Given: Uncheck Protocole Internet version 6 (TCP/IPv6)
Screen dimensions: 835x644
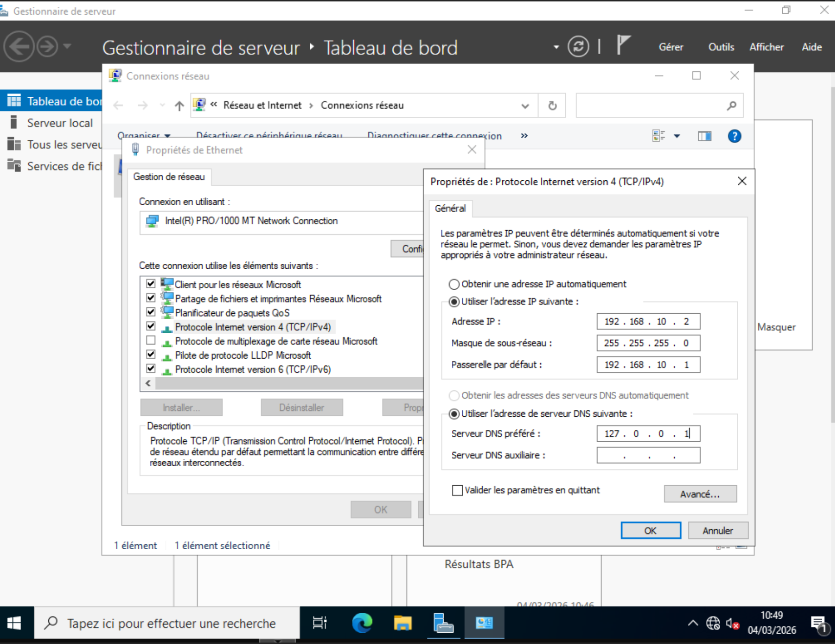Looking at the screenshot, I should [151, 369].
